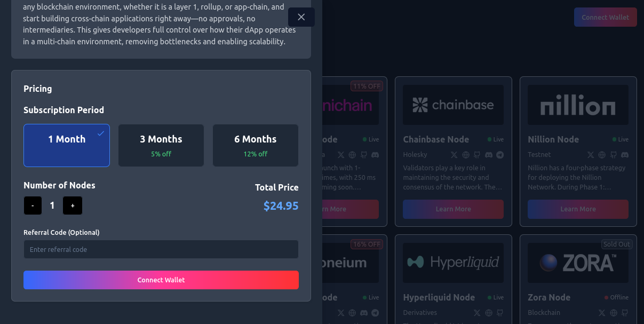
Task: Open Nillion Node's Discord icon
Action: point(625,155)
